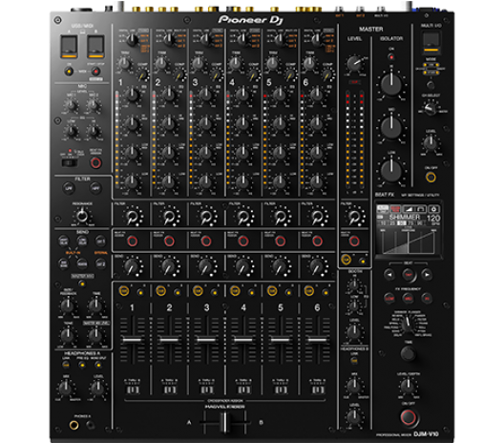
Task: Click channel 4 input selector knob
Action: tap(242, 38)
